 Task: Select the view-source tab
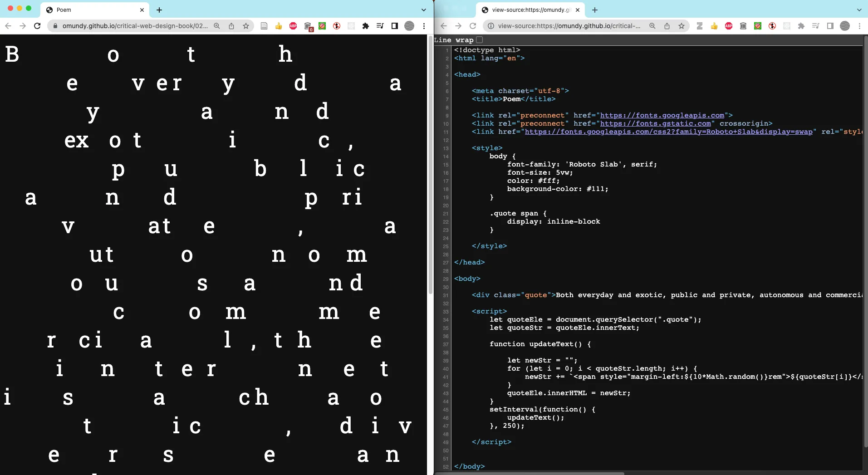pos(529,10)
